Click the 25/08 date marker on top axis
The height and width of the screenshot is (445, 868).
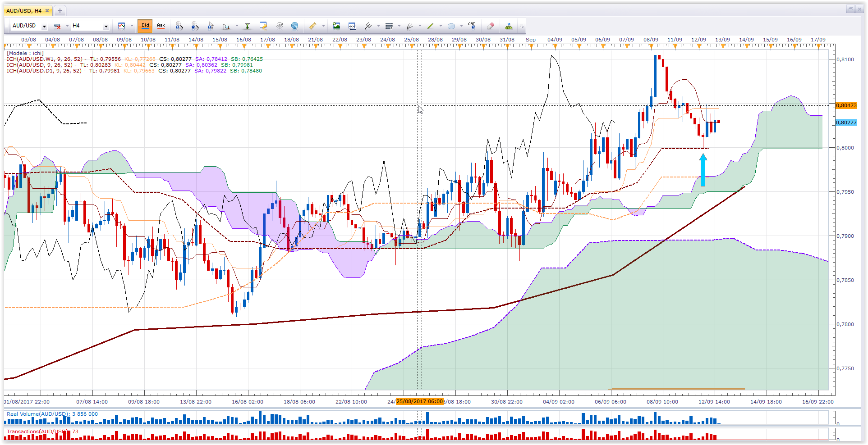coord(411,40)
